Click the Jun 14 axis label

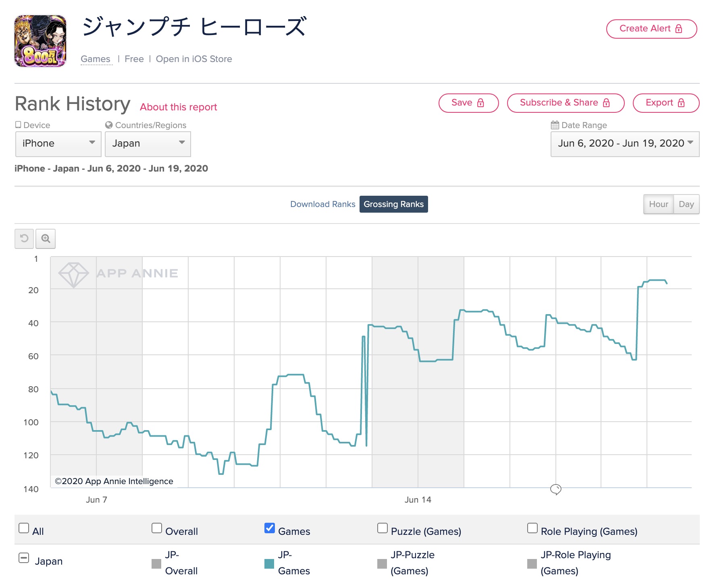point(418,500)
